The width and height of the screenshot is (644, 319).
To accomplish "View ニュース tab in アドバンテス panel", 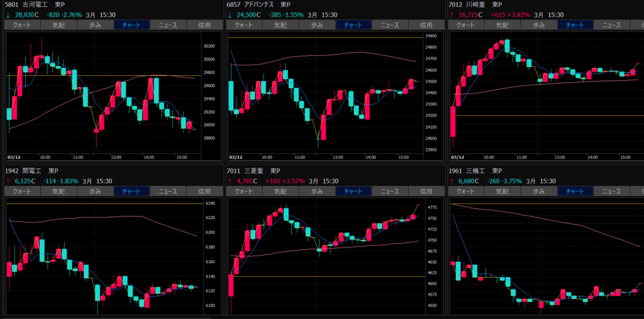I will 390,25.
